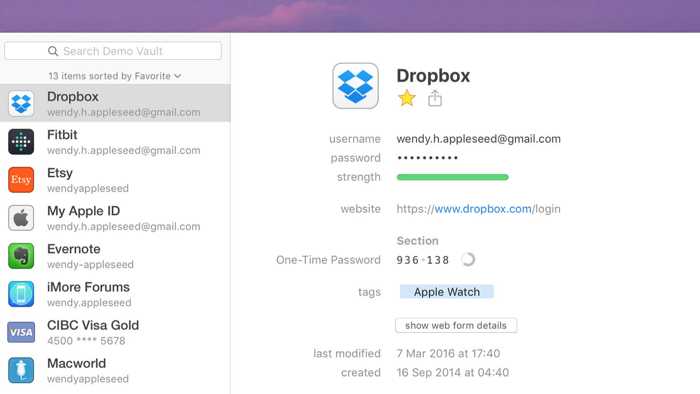The width and height of the screenshot is (700, 394).
Task: Click the green password strength bar
Action: pyautogui.click(x=453, y=177)
